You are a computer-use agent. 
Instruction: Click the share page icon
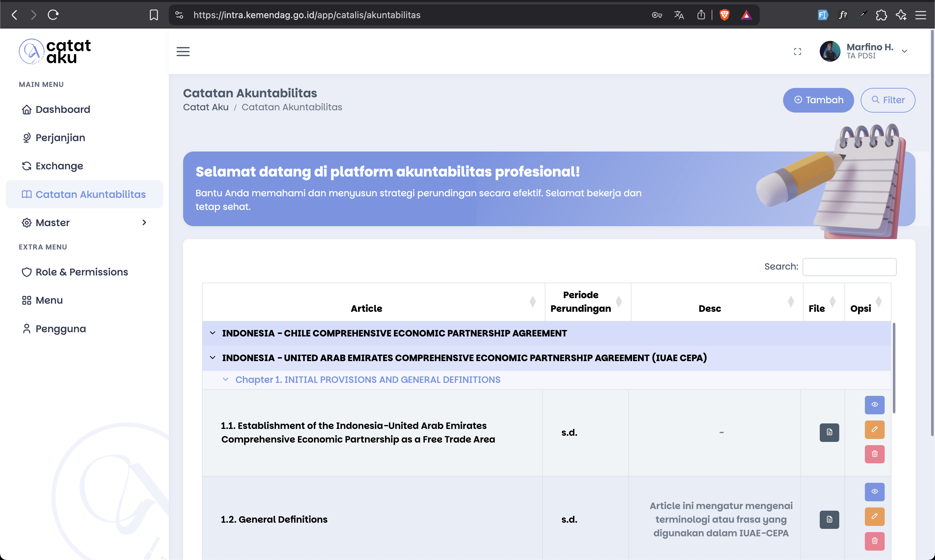point(701,15)
